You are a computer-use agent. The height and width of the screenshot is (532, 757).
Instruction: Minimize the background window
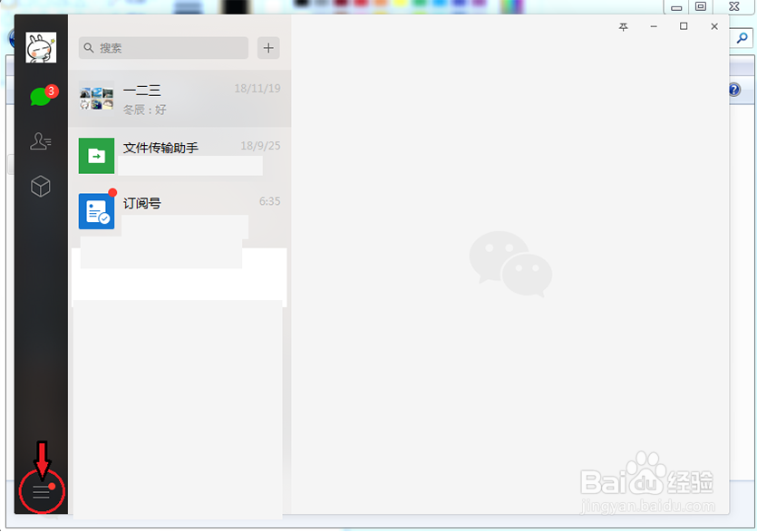tap(676, 7)
